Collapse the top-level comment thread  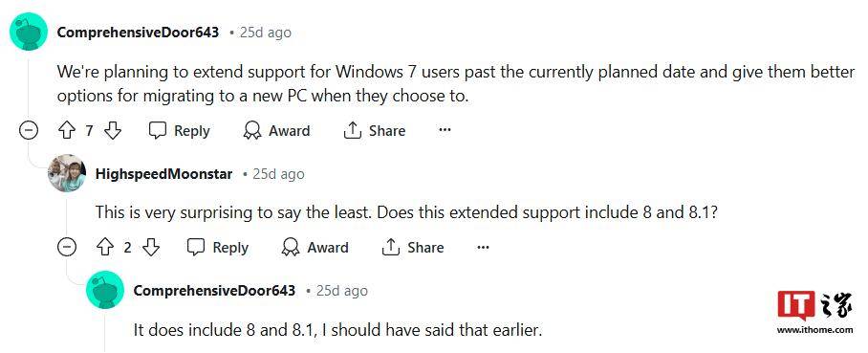point(29,131)
